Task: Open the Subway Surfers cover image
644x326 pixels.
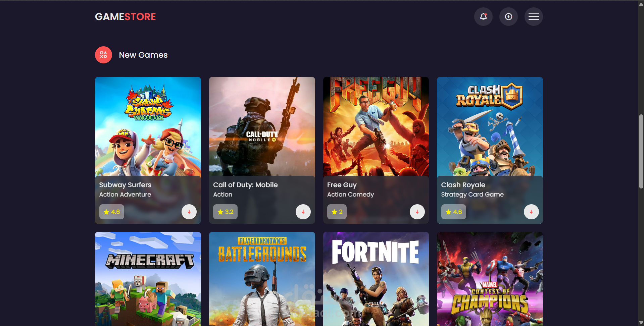Action: (x=148, y=126)
